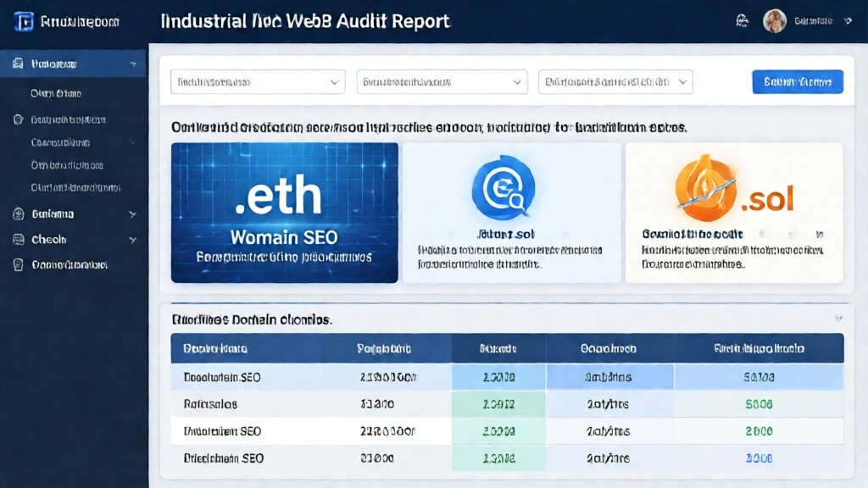Screen dimensions: 868x488
Task: Click the app logo icon in the header
Action: pyautogui.click(x=23, y=21)
